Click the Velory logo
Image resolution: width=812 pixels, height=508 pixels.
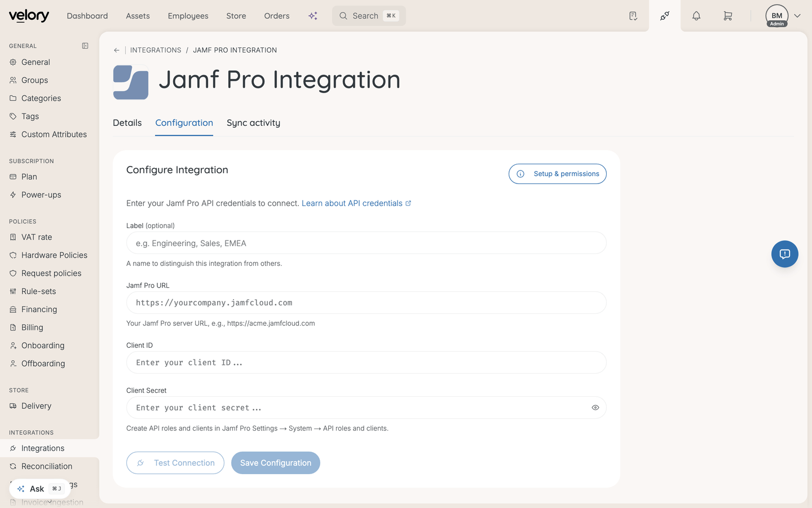(29, 16)
